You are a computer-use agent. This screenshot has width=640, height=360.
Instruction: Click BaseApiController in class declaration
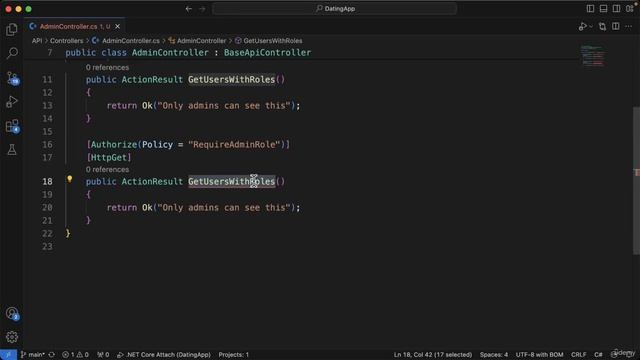click(x=267, y=53)
